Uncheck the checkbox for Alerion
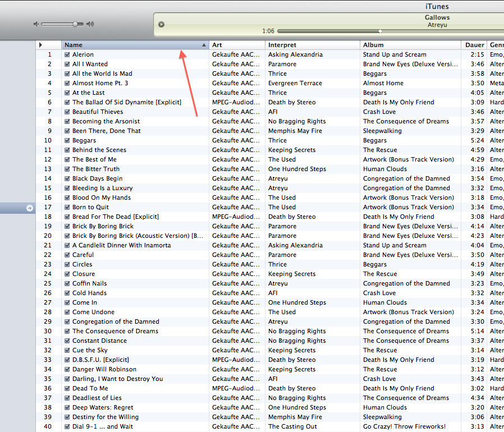504x432 pixels. tap(67, 54)
